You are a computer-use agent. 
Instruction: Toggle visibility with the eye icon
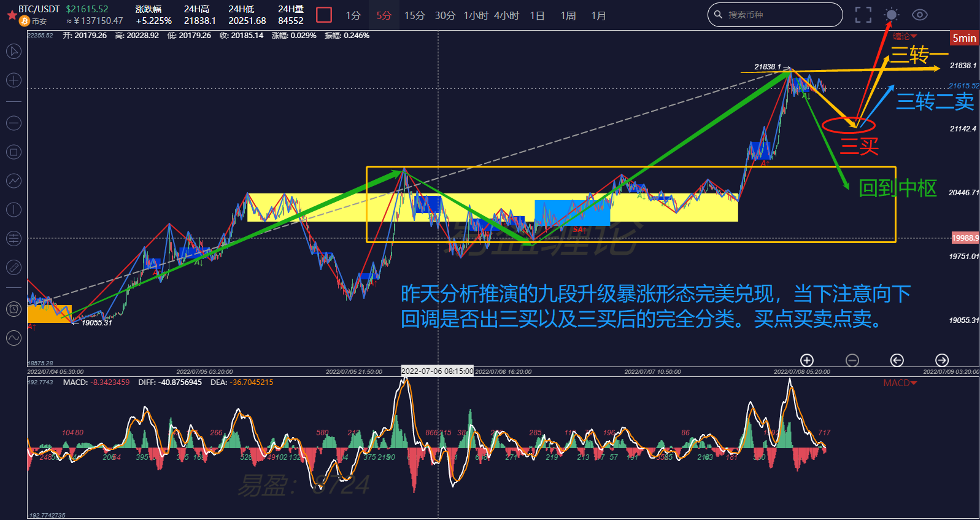pos(919,15)
